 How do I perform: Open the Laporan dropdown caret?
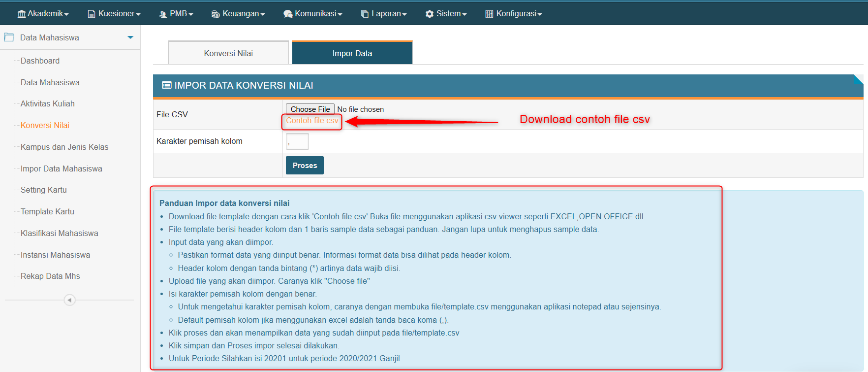pyautogui.click(x=404, y=15)
